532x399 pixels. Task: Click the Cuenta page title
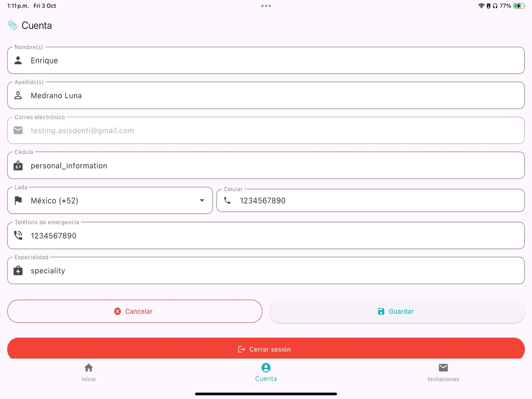pos(37,26)
